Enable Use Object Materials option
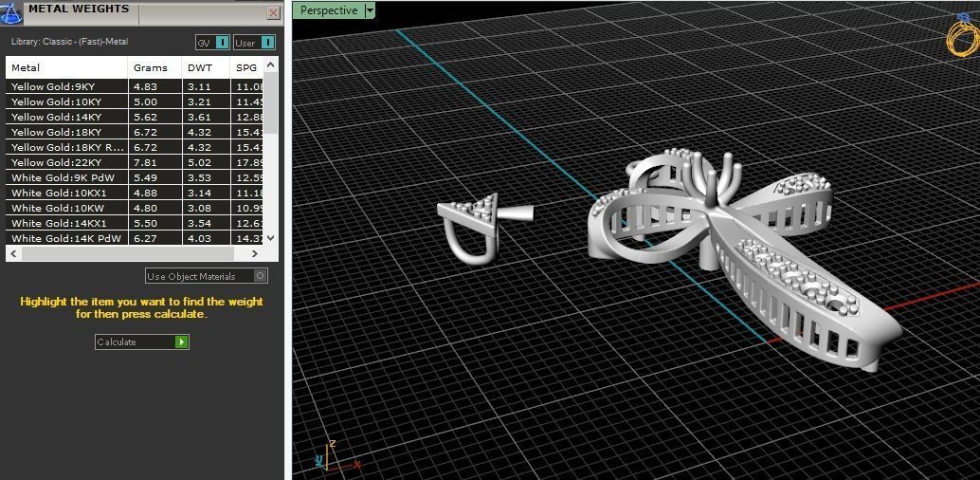 coord(207,276)
